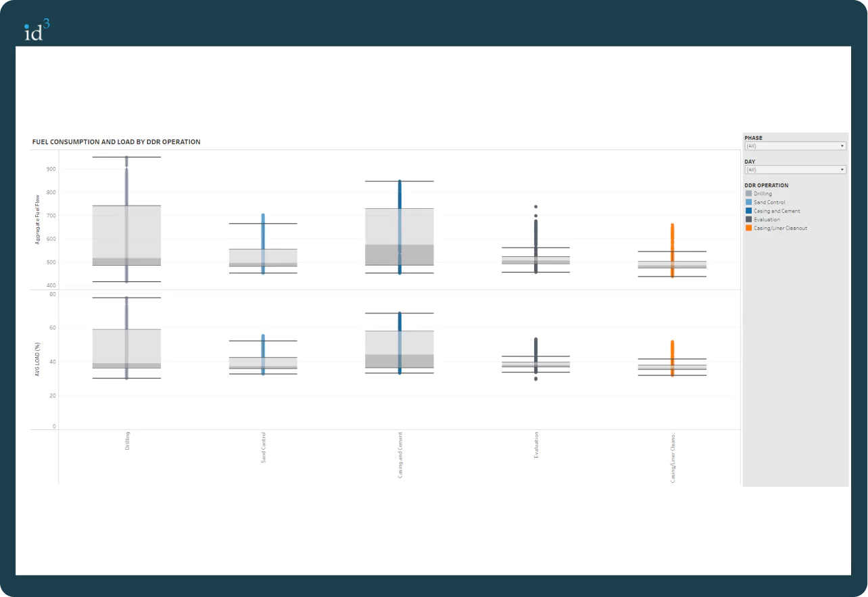Viewport: 868px width, 597px height.
Task: Click the Casing and Cement legend swatch
Action: click(748, 211)
